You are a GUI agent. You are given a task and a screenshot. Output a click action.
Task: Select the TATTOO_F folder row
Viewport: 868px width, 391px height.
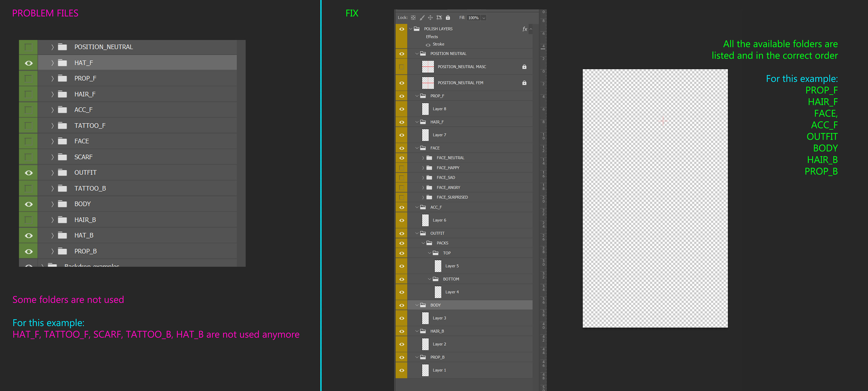[90, 126]
